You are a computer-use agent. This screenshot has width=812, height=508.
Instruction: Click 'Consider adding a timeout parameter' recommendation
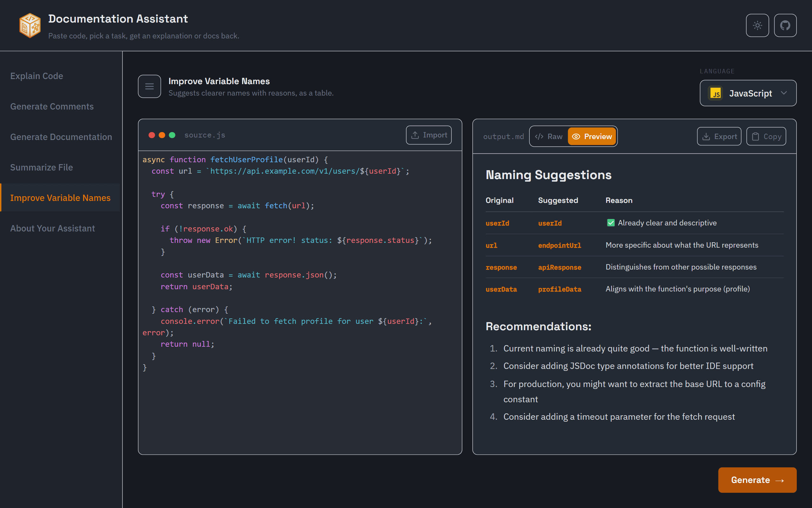[x=619, y=417]
